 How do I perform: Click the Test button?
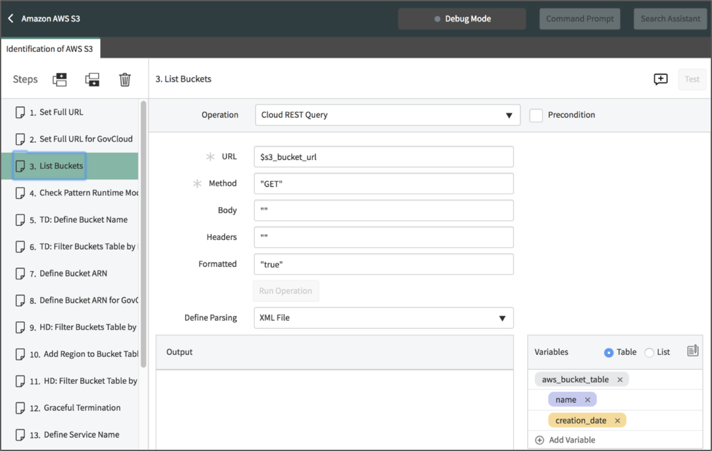[x=692, y=79]
